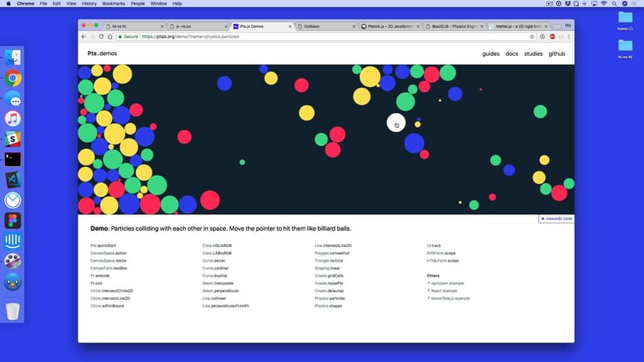
Task: Click the white pointer circle in canvas
Action: [x=396, y=123]
